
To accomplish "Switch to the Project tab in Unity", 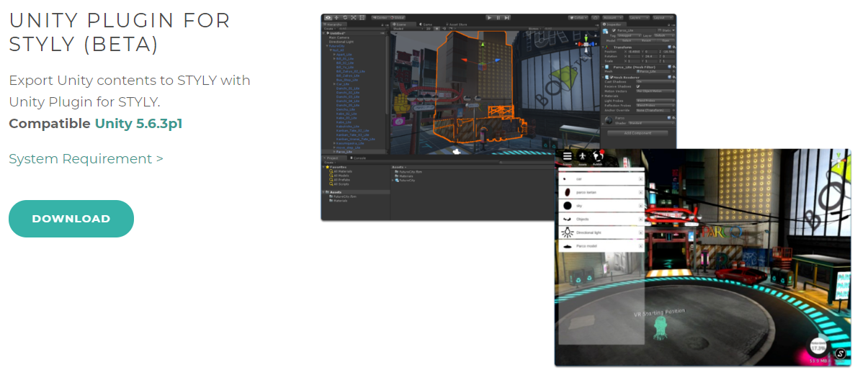I will coord(334,158).
